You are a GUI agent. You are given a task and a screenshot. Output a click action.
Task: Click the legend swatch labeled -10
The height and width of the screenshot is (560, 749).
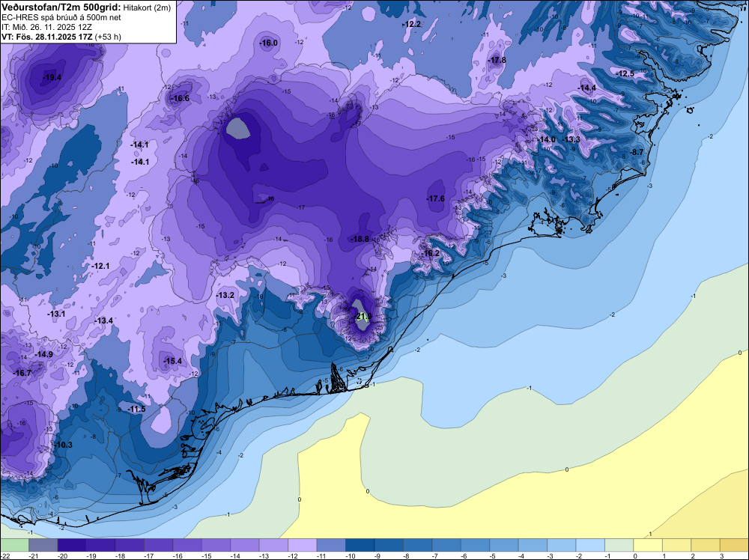[x=360, y=545]
